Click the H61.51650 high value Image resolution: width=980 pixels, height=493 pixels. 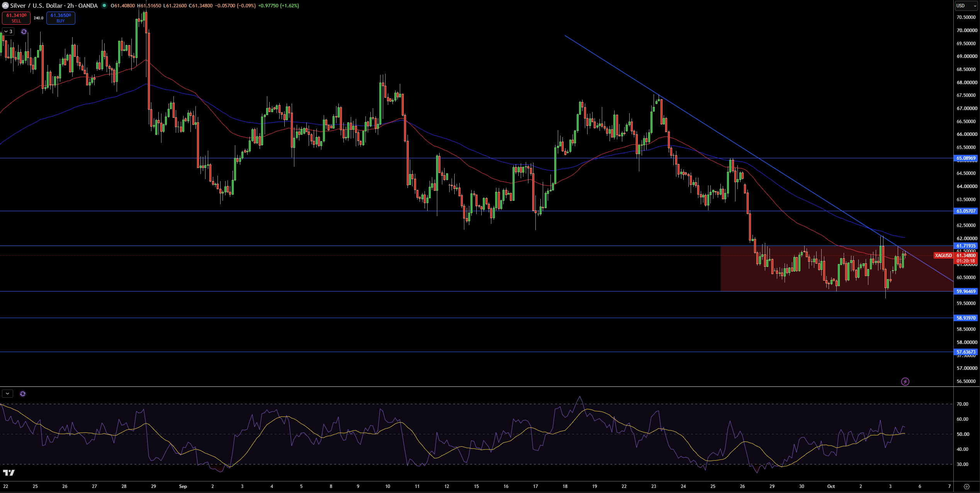click(149, 6)
